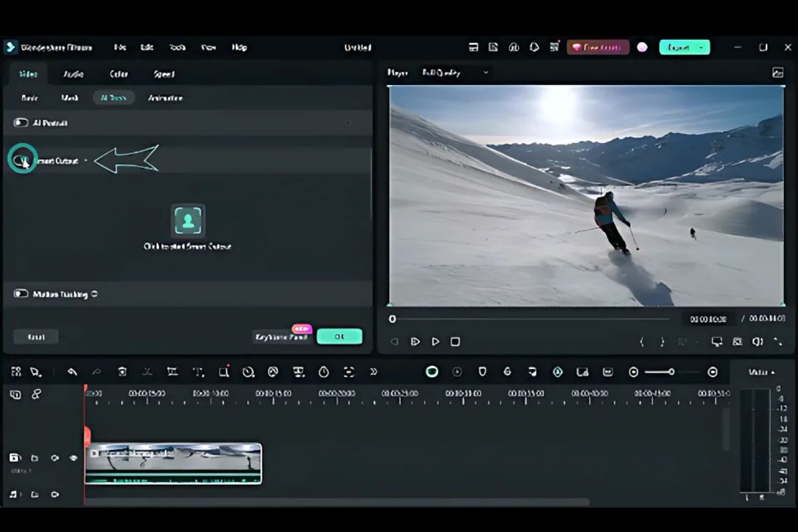Image resolution: width=798 pixels, height=532 pixels.
Task: Select the ski video clip on timeline
Action: pos(174,464)
